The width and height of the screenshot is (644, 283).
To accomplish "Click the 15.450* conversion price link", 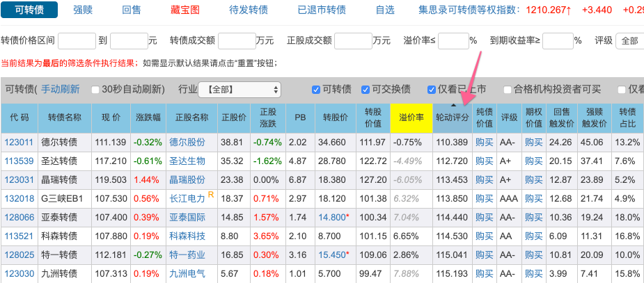I will coord(334,255).
